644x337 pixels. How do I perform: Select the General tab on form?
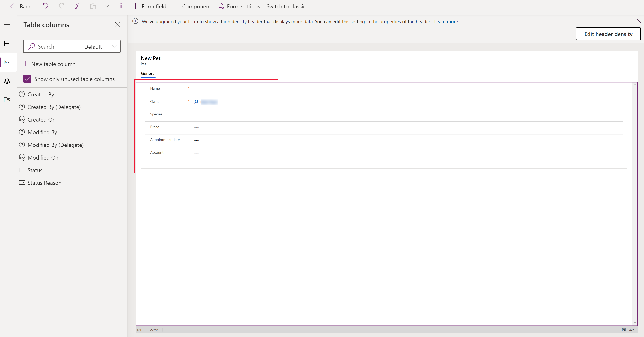click(148, 73)
